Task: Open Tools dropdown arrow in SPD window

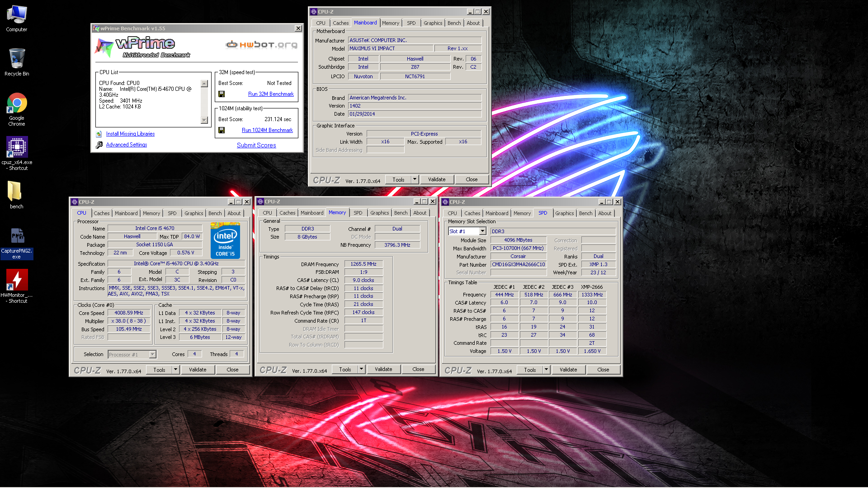Action: coord(546,370)
